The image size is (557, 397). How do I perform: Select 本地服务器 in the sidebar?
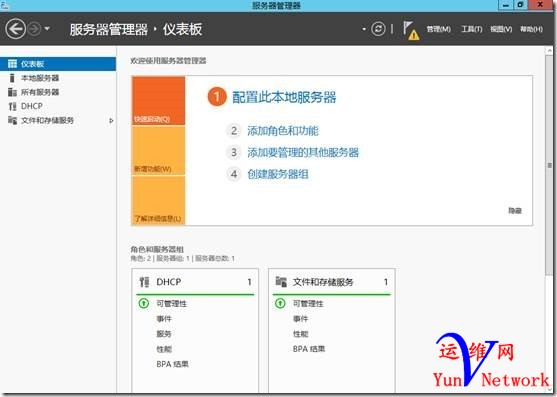(58, 78)
